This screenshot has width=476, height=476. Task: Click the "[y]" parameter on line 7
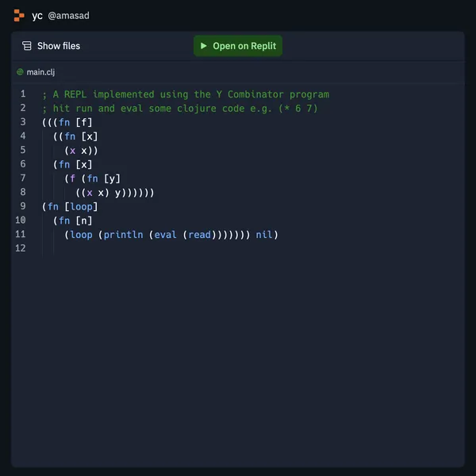[x=112, y=178]
